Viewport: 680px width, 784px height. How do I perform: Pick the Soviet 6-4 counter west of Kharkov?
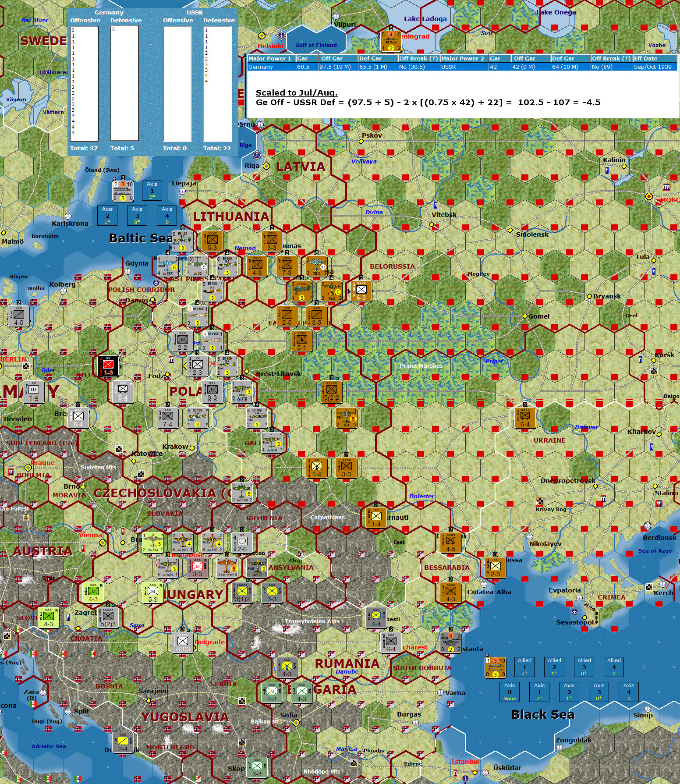tap(525, 418)
